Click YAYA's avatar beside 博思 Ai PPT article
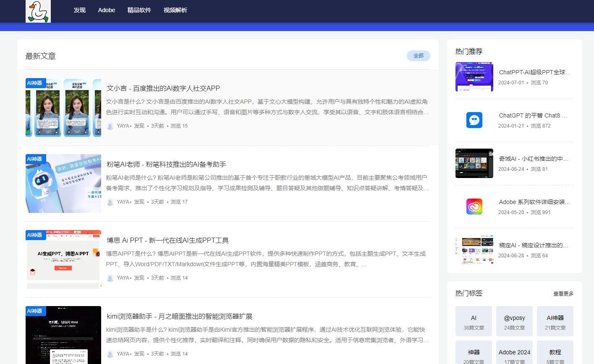This screenshot has width=594, height=364. (x=110, y=278)
